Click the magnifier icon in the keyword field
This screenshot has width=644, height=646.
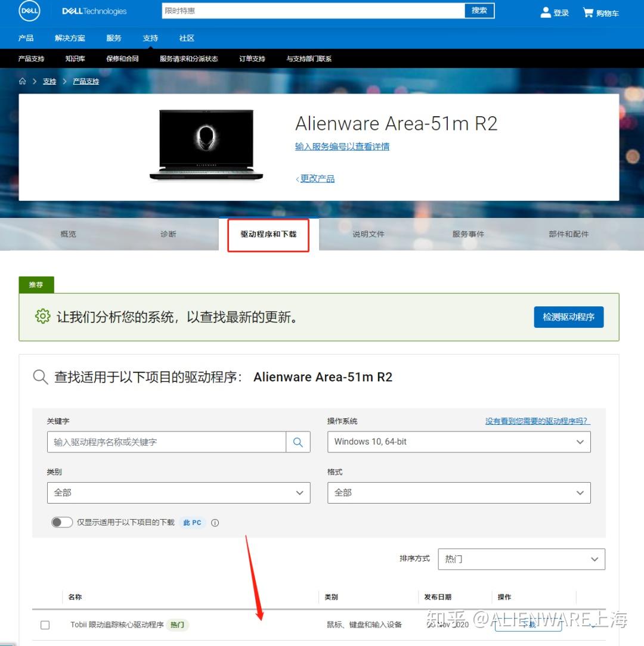(298, 442)
